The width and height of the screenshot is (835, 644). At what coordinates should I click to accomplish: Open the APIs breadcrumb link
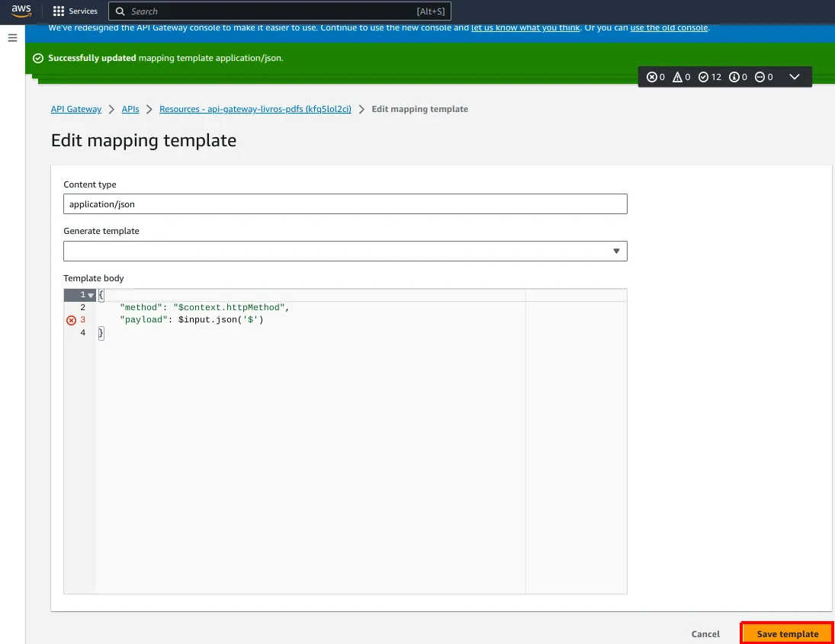pos(130,109)
